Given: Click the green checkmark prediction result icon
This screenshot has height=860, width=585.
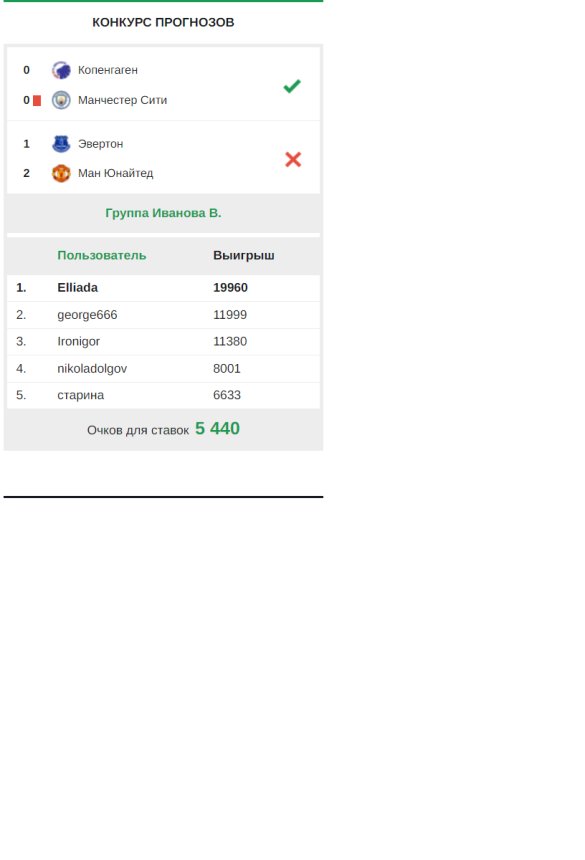Looking at the screenshot, I should 292,86.
